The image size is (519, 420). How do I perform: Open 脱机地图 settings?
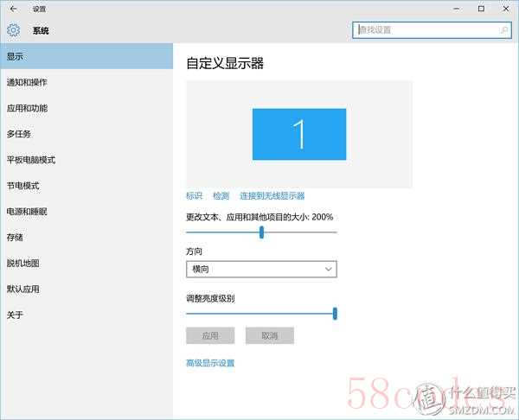86,264
